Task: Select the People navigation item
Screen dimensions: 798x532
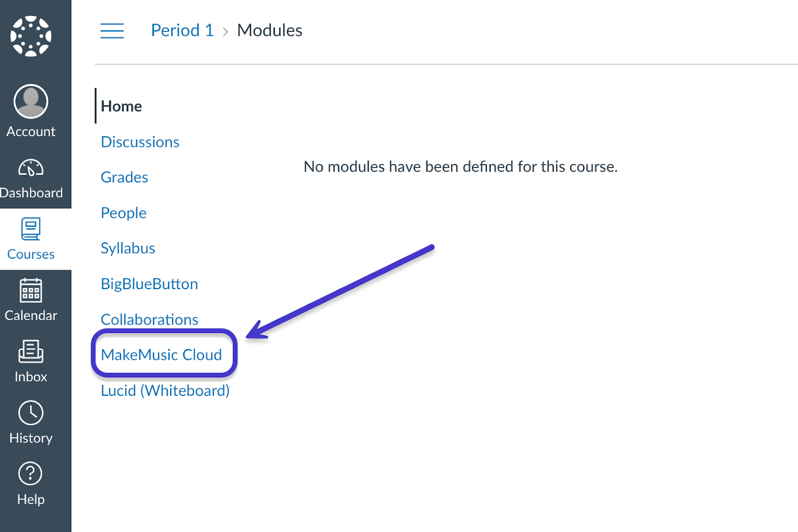Action: (124, 212)
